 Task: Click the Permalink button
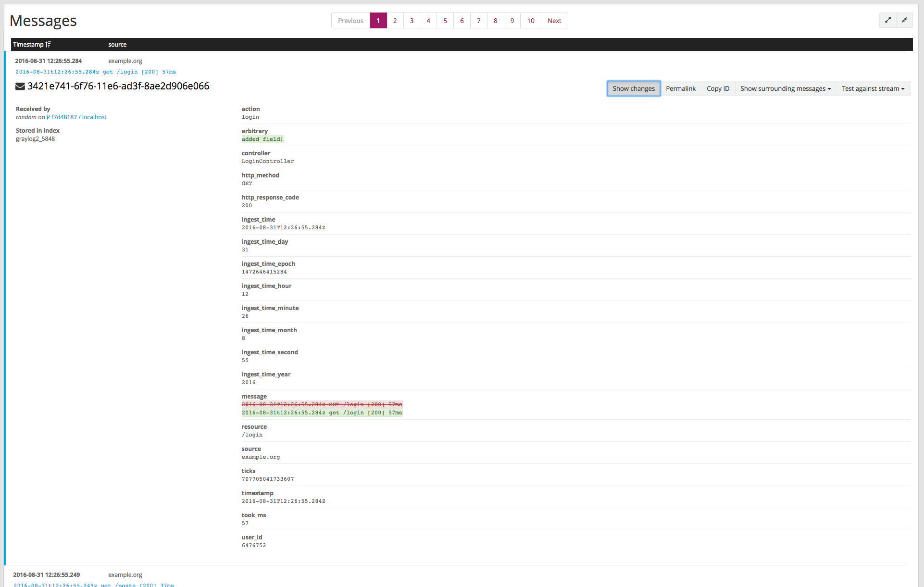point(681,88)
